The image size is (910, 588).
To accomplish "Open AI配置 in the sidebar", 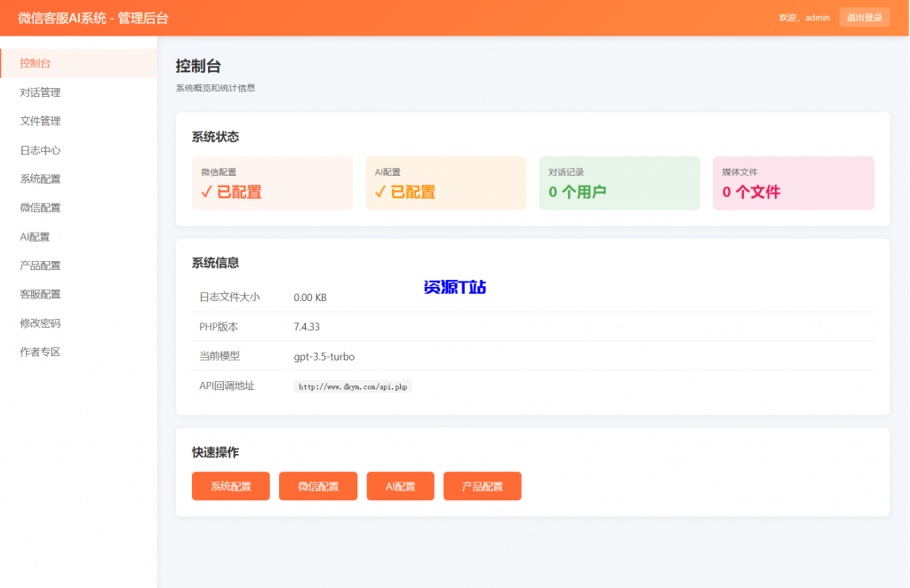I will click(x=38, y=236).
